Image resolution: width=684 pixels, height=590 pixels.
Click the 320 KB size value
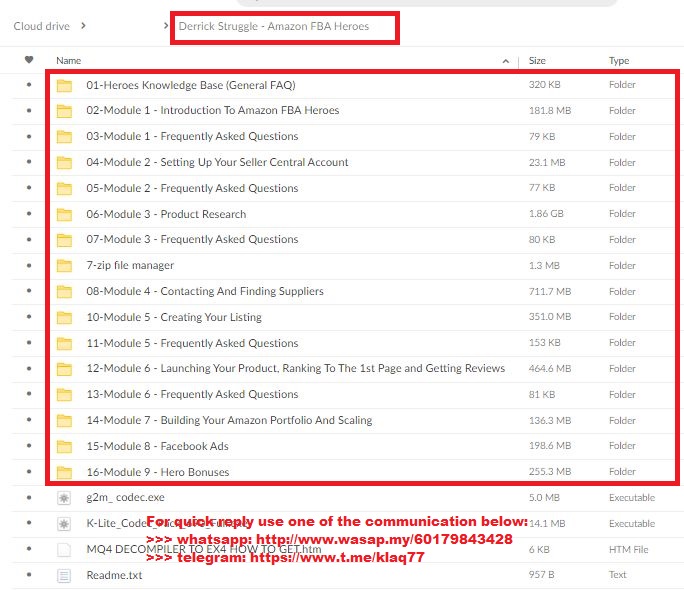544,85
